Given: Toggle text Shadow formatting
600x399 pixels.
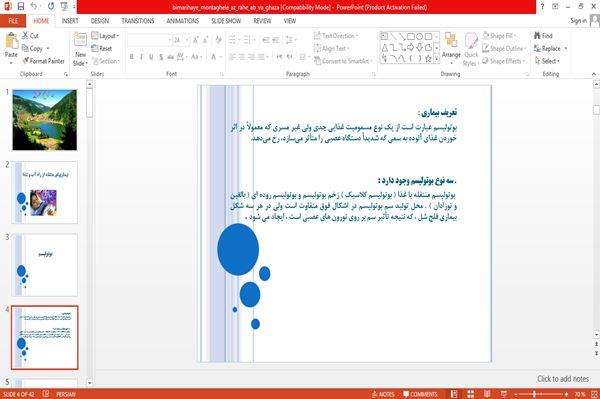Looking at the screenshot, I should click(x=161, y=57).
